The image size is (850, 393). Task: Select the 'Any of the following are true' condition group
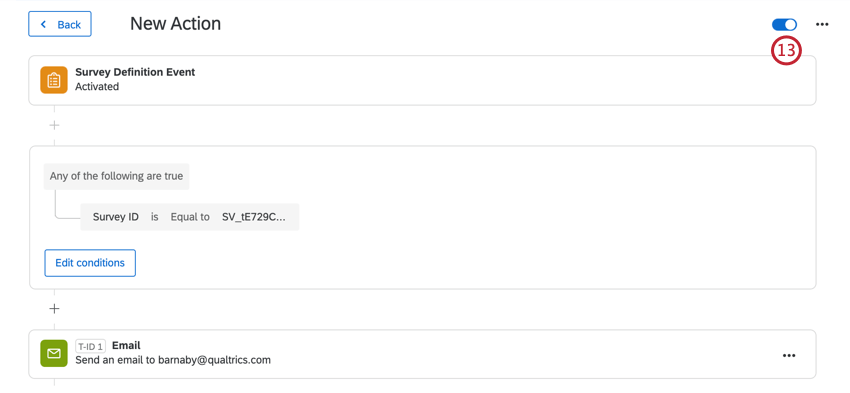117,176
